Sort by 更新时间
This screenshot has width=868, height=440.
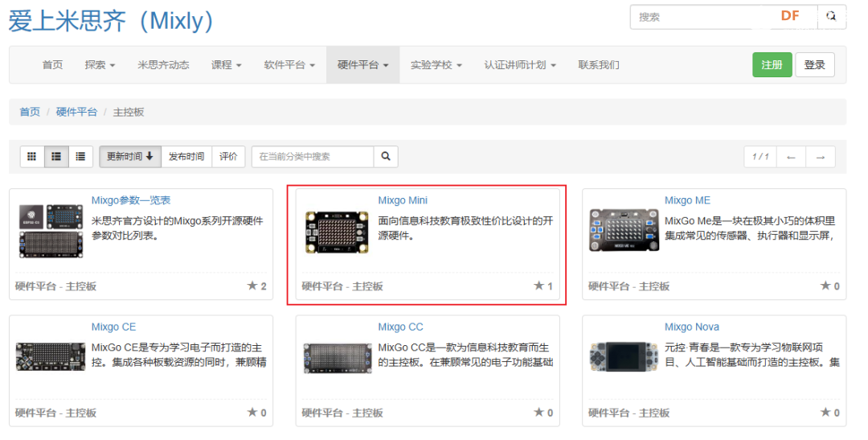click(x=130, y=157)
